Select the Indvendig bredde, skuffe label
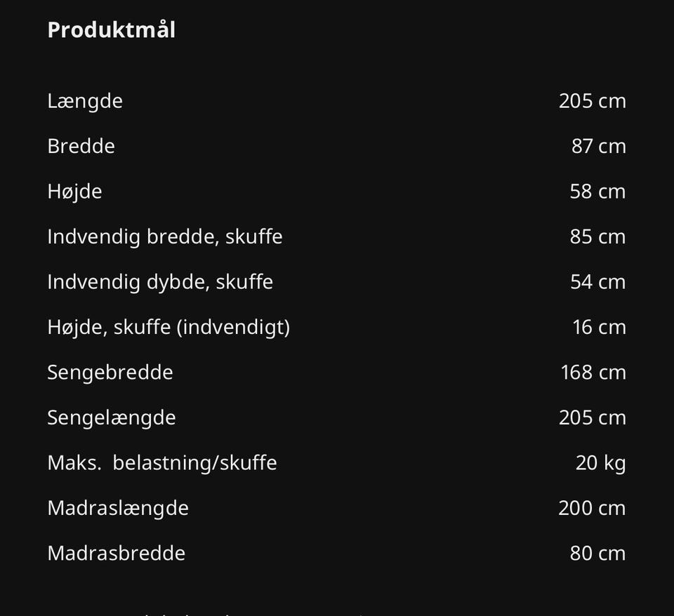 [164, 236]
